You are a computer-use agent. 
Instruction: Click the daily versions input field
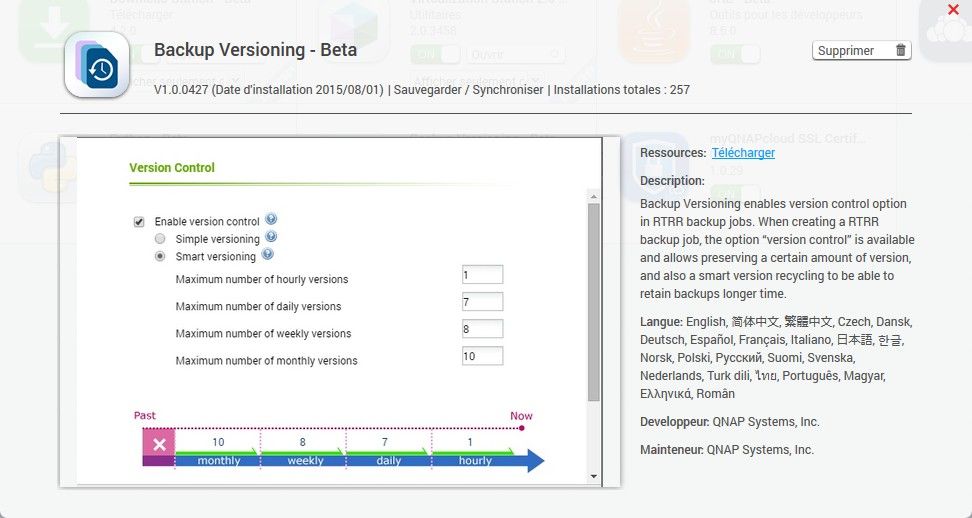pos(482,302)
